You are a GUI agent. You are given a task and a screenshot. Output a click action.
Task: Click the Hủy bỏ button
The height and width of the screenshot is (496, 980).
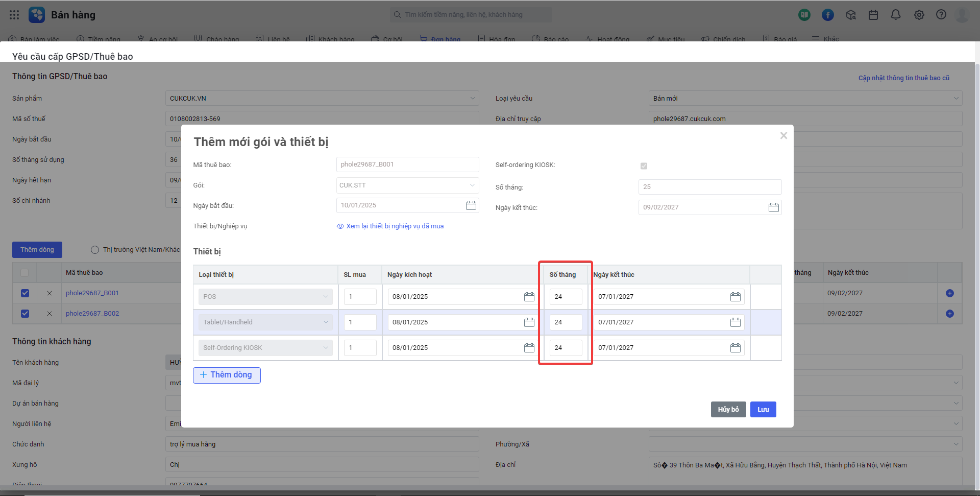(728, 410)
